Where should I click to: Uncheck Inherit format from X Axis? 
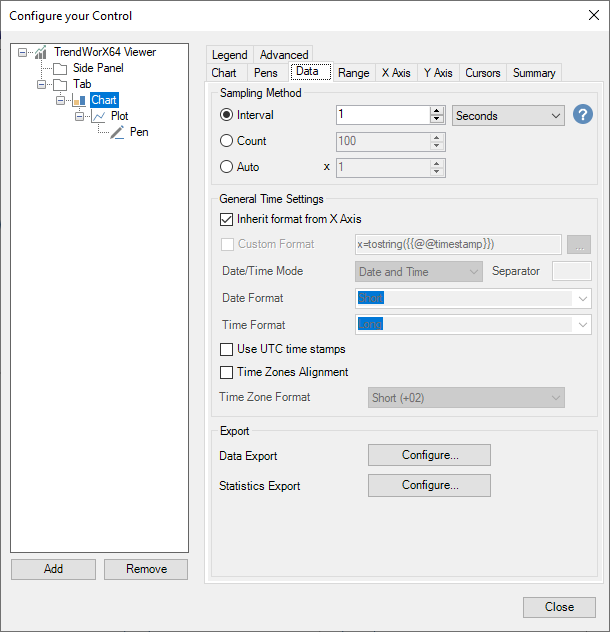point(226,219)
